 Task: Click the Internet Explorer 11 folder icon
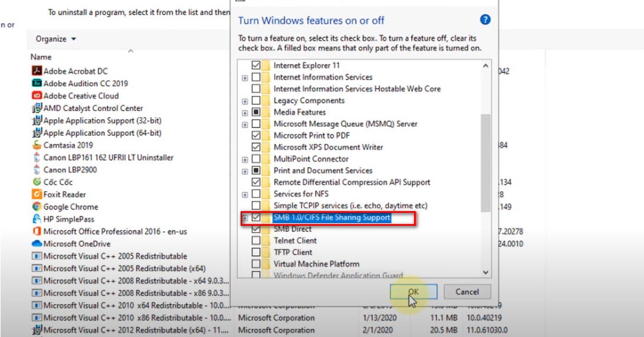click(266, 65)
